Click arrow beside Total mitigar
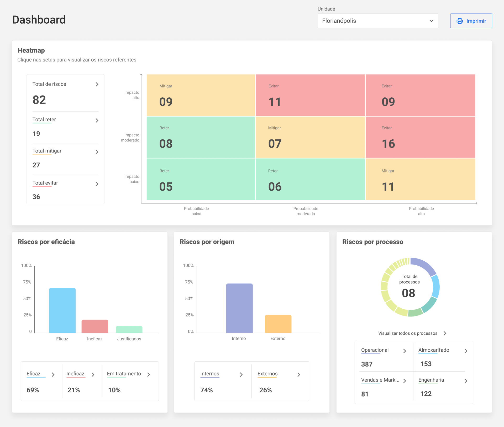Screen dimensions: 504x427 pos(97,152)
